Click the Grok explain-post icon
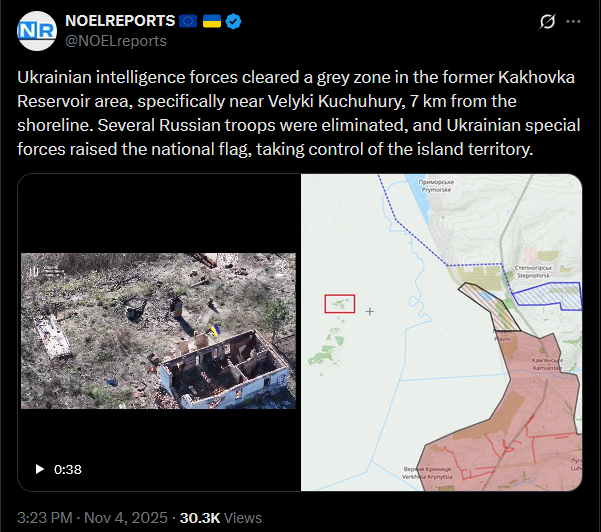 click(x=547, y=21)
